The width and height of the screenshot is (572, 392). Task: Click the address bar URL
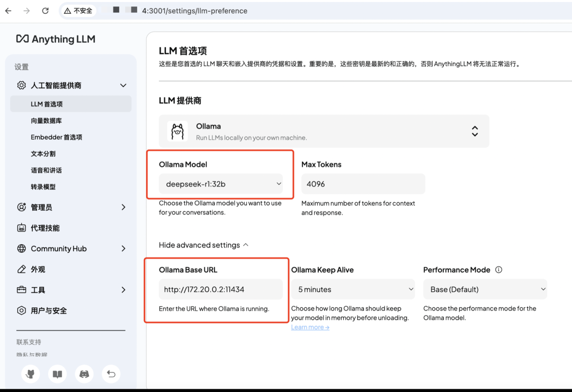pos(194,11)
